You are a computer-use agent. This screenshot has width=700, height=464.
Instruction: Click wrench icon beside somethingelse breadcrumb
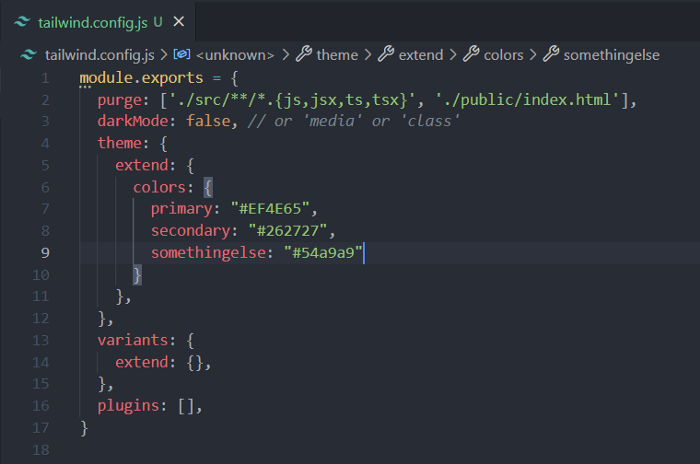(551, 54)
